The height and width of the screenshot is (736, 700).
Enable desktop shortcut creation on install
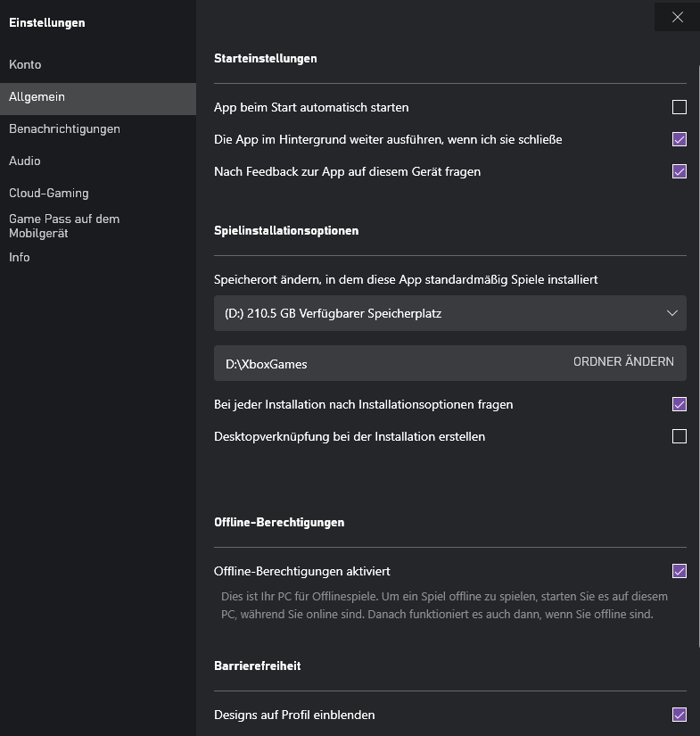[x=679, y=436]
